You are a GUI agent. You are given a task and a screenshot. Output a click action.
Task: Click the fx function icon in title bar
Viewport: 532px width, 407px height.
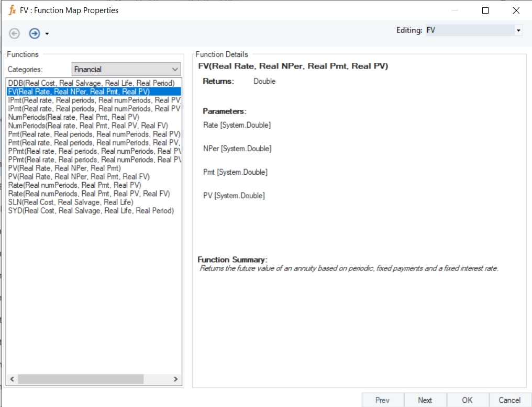point(12,10)
